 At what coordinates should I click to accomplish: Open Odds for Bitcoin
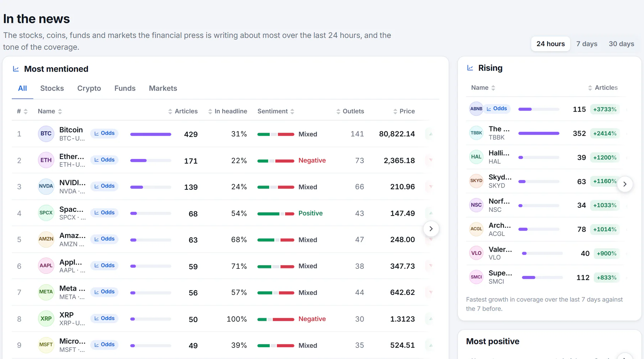click(x=104, y=133)
